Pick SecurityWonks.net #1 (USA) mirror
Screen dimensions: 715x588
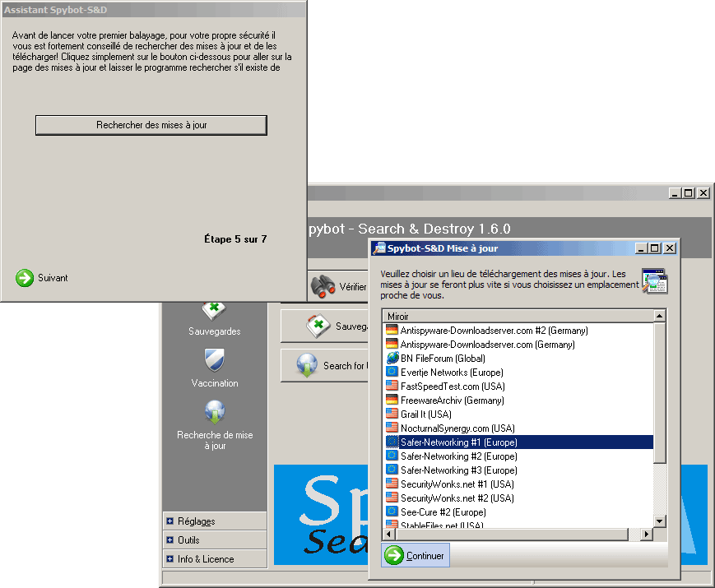point(457,484)
